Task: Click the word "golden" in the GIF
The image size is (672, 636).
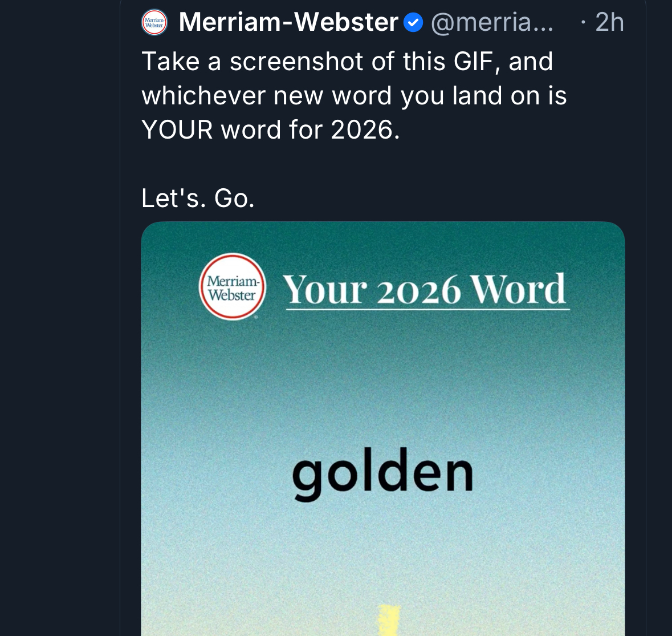Action: tap(382, 473)
